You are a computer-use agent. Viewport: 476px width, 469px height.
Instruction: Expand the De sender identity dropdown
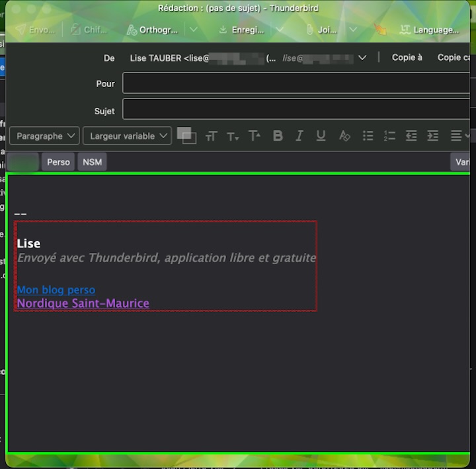point(362,58)
